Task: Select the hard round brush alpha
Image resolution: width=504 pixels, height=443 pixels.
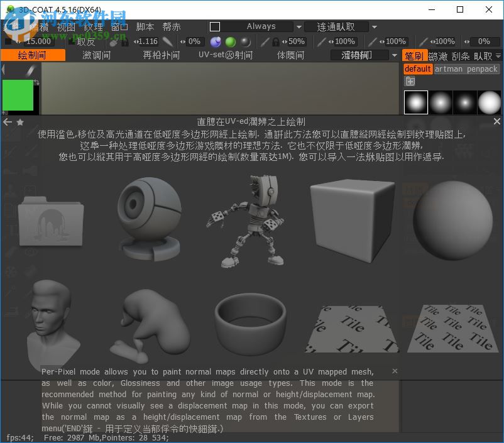Action: coord(489,102)
